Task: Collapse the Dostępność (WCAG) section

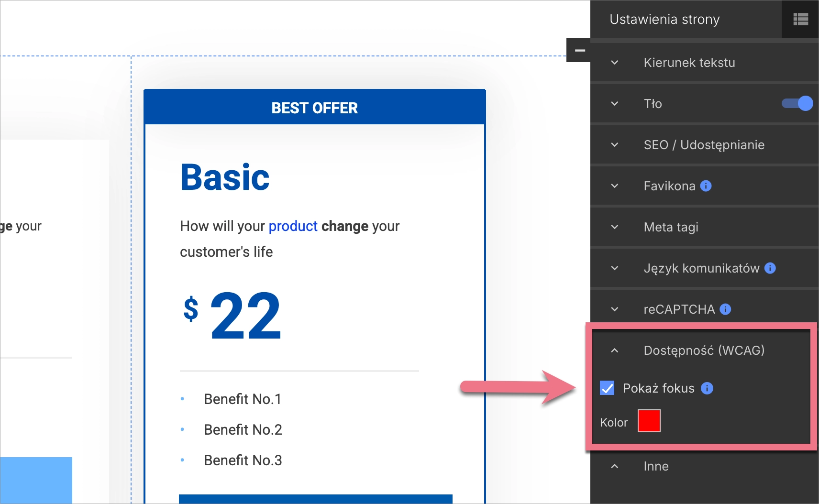Action: 615,351
